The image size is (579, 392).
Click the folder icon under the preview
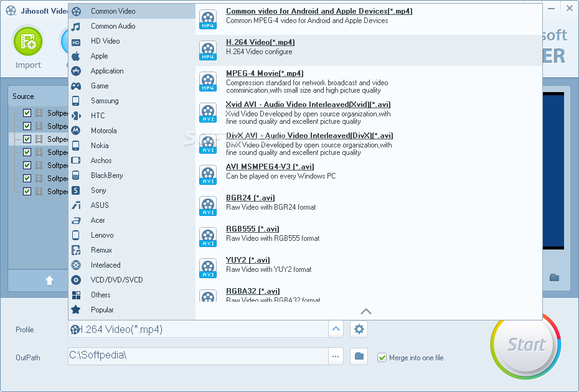[x=554, y=278]
